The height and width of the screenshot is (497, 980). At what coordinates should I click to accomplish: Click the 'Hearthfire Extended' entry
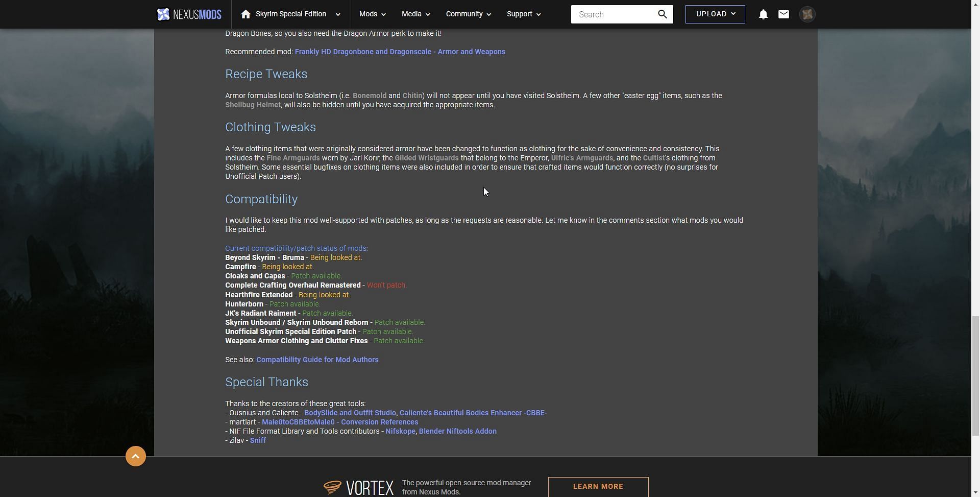click(x=259, y=295)
